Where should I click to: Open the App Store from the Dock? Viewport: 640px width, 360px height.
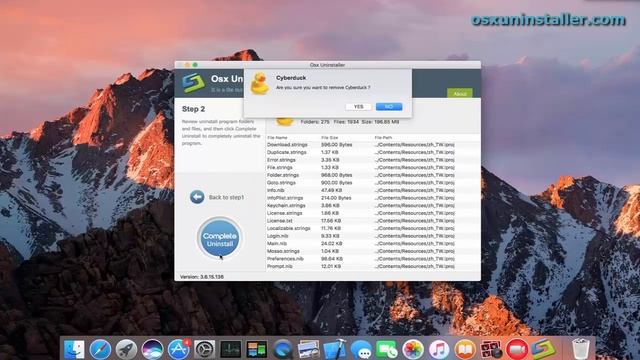tap(178, 349)
